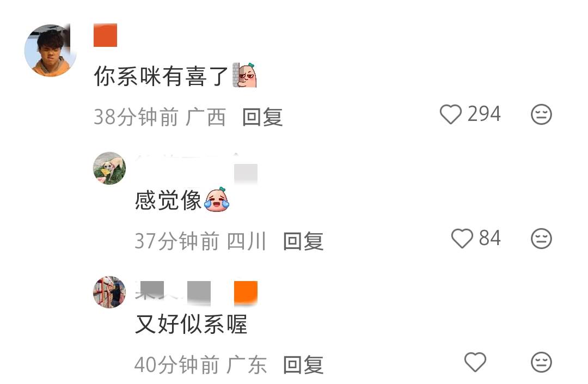Image resolution: width=588 pixels, height=384 pixels.
Task: Open the dog avatar profile
Action: pyautogui.click(x=109, y=168)
